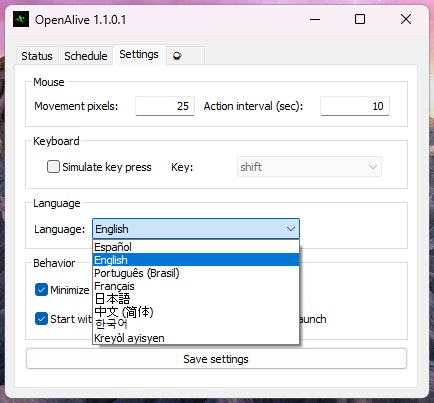The width and height of the screenshot is (434, 403).
Task: Collapse the Language combo box showing English
Action: coord(196,229)
